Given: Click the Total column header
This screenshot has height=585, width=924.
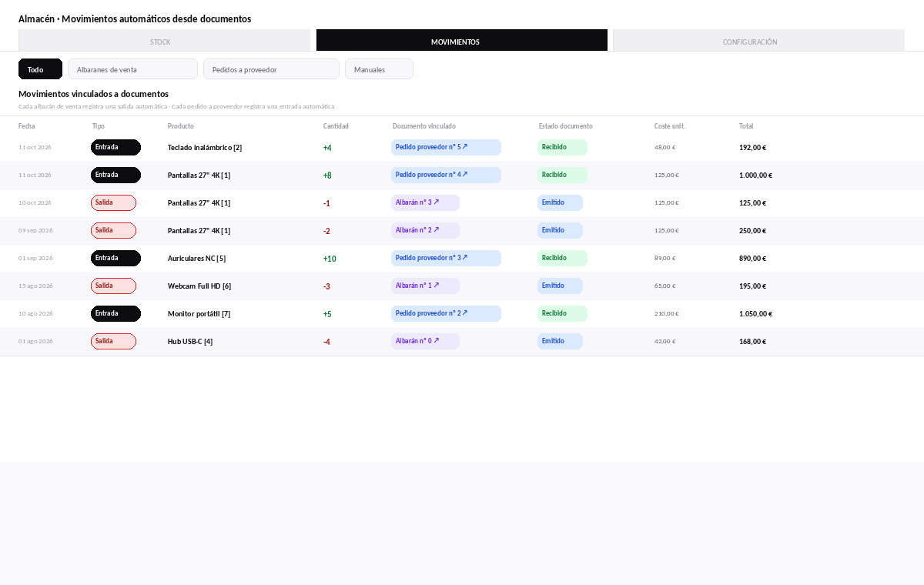Looking at the screenshot, I should tap(746, 126).
